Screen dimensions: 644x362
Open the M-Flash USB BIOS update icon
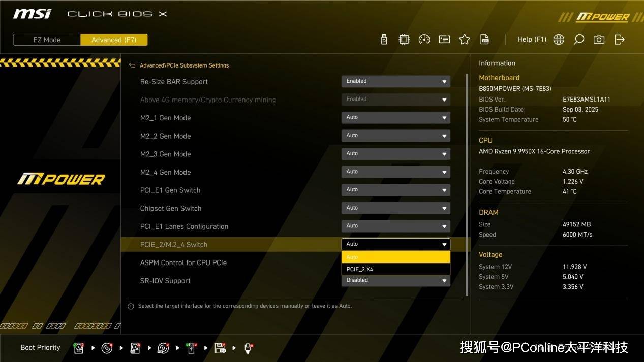[384, 39]
